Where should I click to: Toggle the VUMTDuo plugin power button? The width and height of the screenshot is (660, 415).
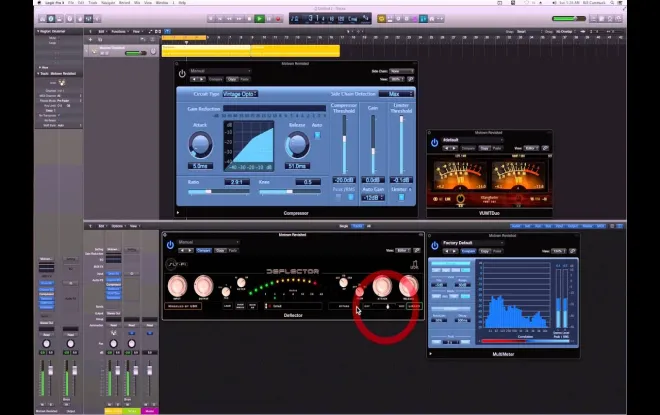(x=434, y=143)
